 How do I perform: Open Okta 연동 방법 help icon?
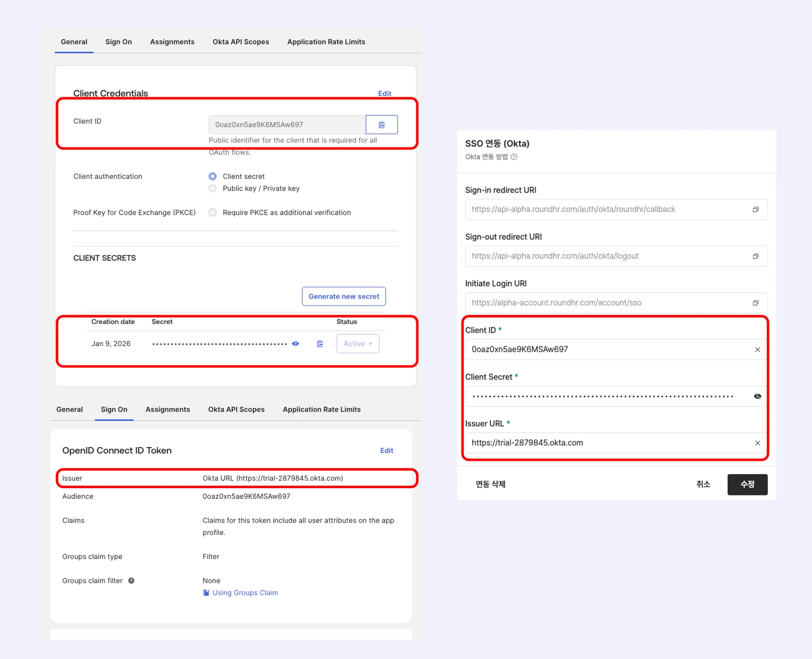point(514,157)
